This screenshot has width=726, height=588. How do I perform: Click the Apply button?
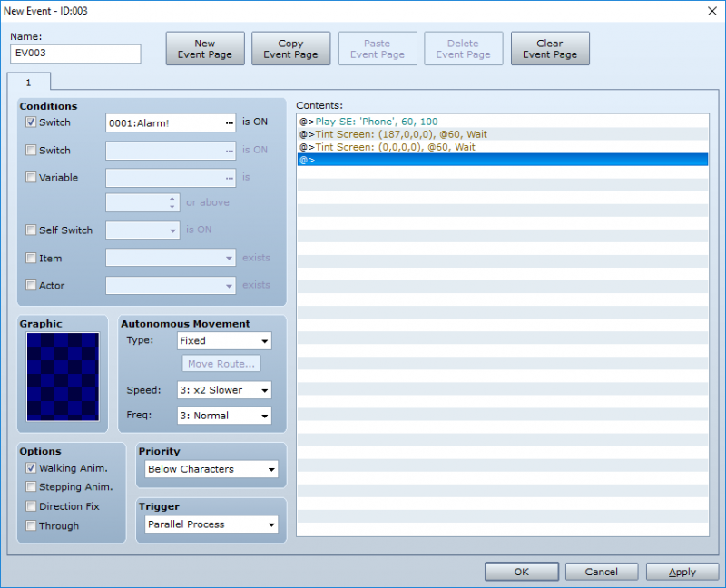[682, 572]
